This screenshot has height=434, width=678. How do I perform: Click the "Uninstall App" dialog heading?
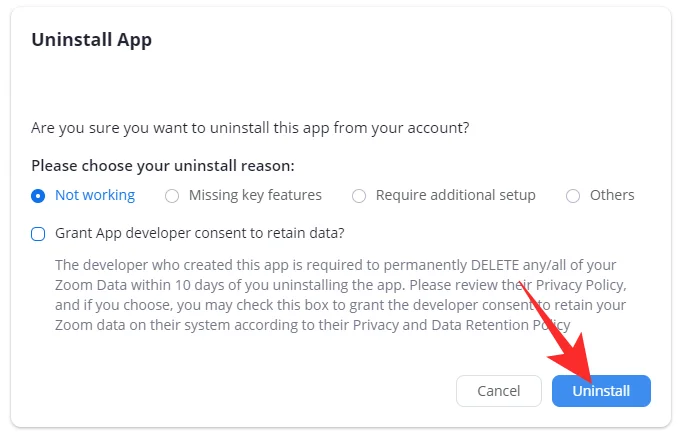(91, 40)
